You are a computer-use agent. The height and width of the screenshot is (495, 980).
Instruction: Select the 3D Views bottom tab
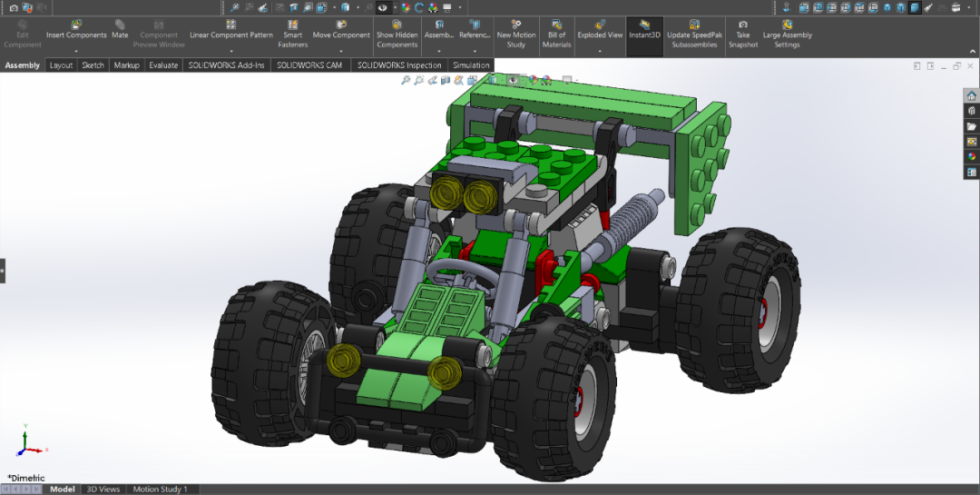click(103, 490)
